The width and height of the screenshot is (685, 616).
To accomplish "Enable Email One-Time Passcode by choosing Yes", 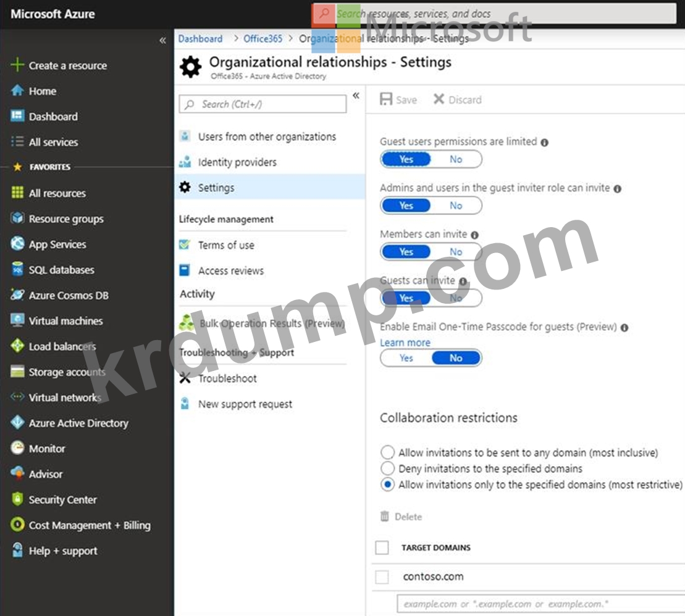I will 406,358.
